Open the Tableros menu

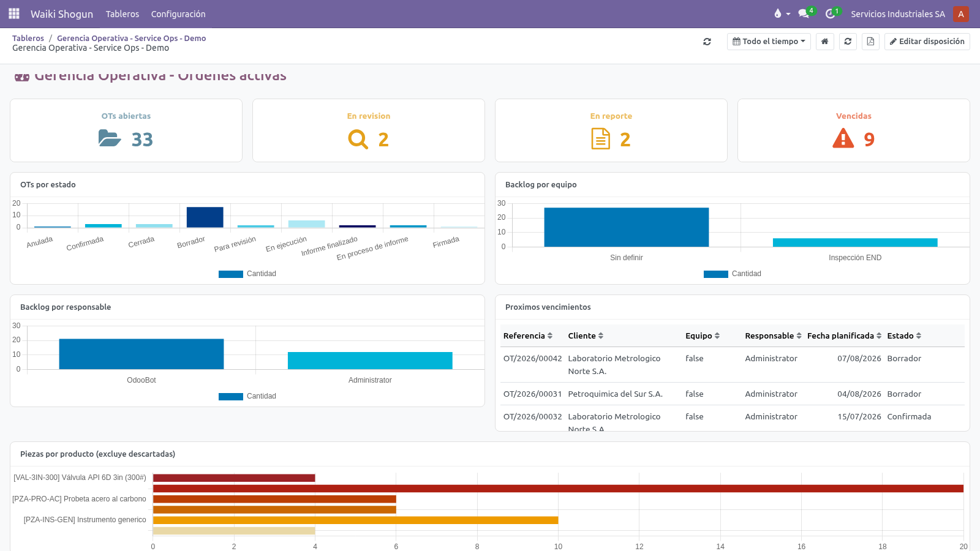click(123, 13)
